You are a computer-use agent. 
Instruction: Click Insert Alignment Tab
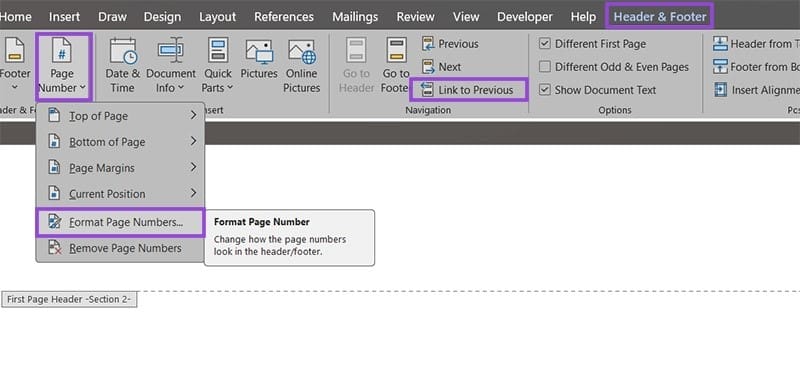click(756, 90)
